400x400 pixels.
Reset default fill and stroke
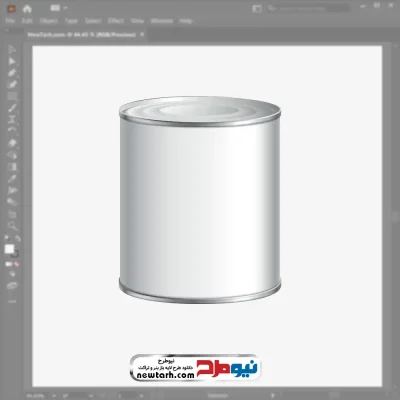[7, 239]
